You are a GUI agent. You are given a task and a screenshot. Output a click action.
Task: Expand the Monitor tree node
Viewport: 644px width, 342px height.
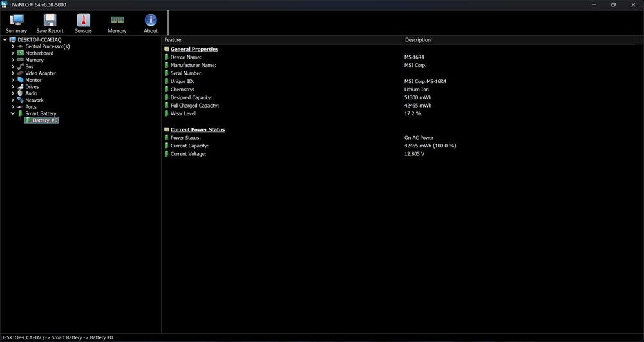[x=13, y=80]
